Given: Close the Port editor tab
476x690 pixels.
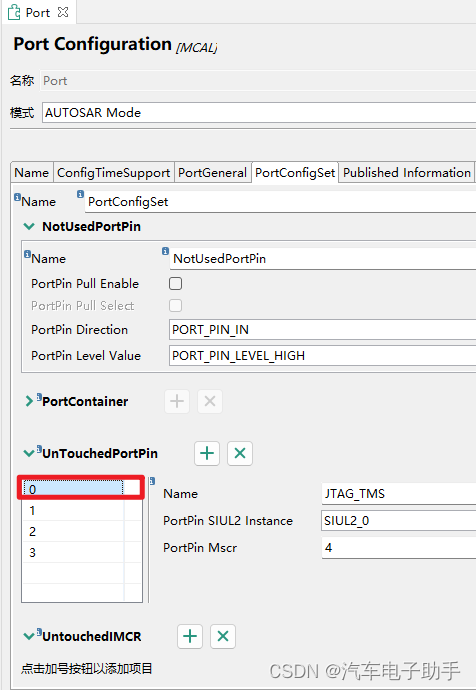Looking at the screenshot, I should point(63,12).
